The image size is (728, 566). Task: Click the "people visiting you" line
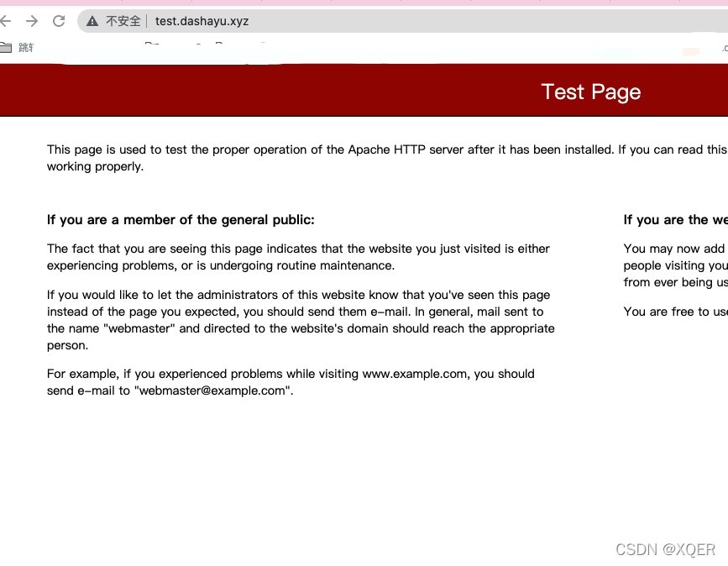click(x=676, y=265)
